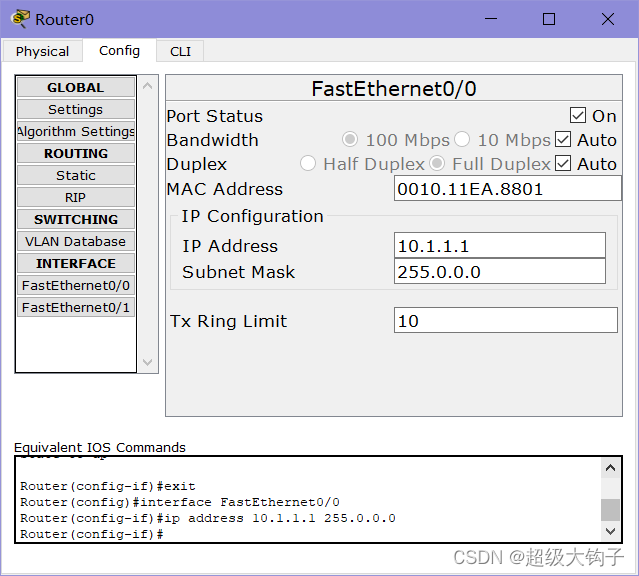639x576 pixels.
Task: Select 100 Mbps bandwidth radio button
Action: [350, 139]
